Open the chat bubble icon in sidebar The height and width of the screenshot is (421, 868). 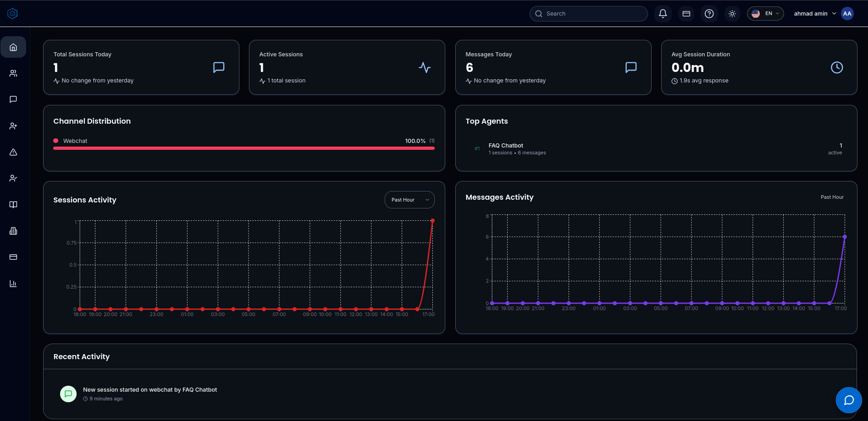[13, 99]
